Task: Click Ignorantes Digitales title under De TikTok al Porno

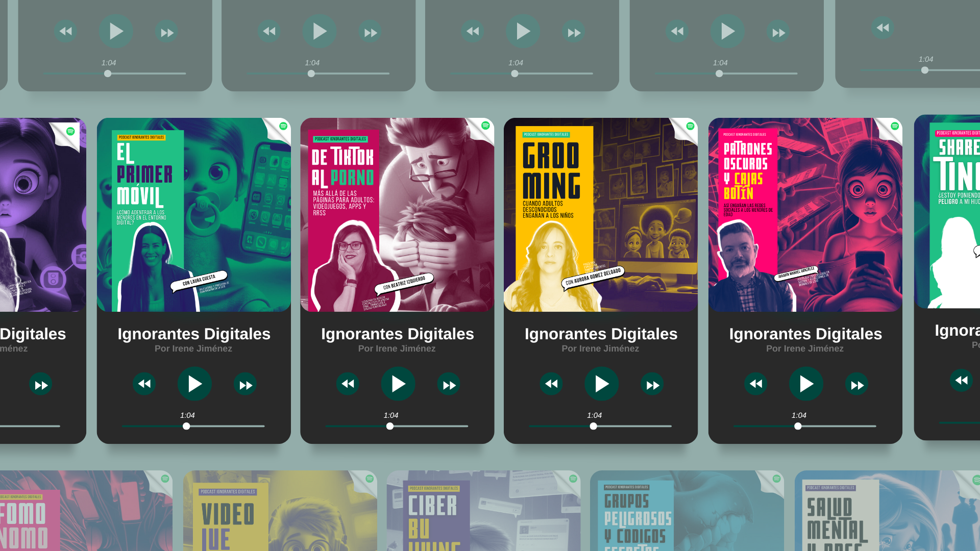Action: coord(398,334)
